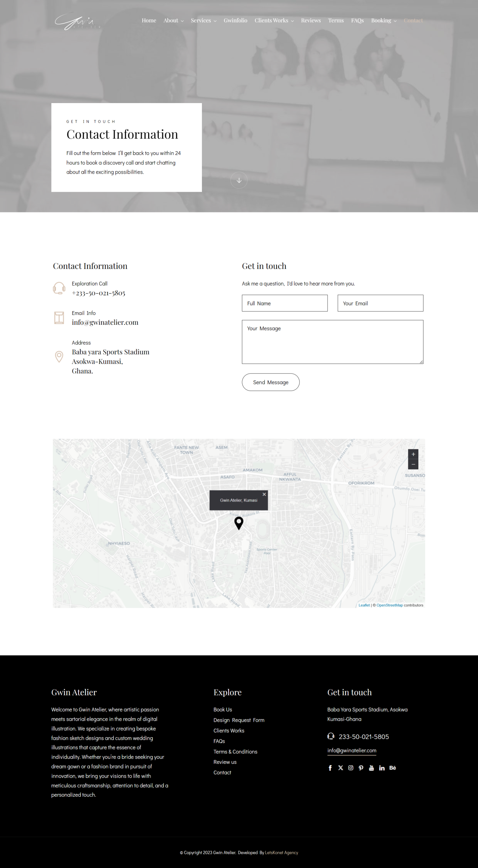Open the FAQs nav item

[357, 21]
